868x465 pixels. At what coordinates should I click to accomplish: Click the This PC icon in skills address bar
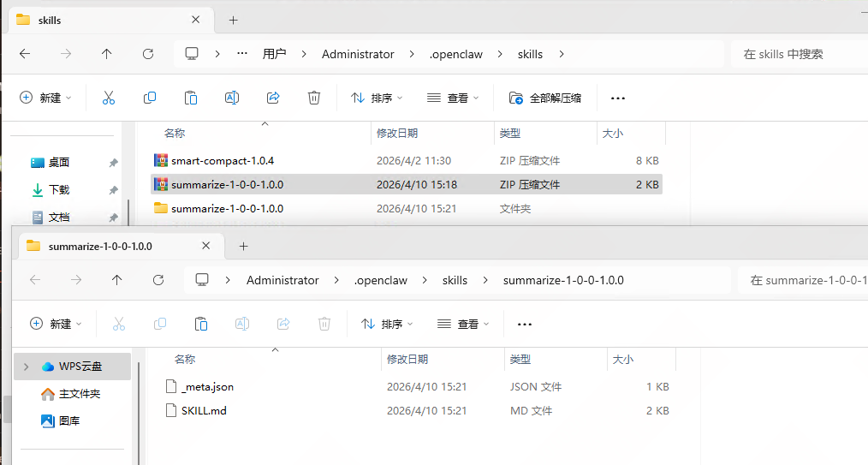pos(192,54)
